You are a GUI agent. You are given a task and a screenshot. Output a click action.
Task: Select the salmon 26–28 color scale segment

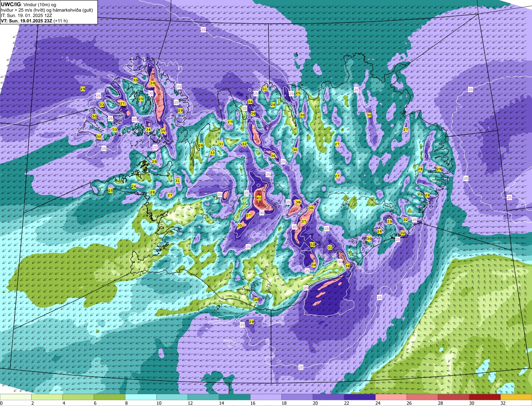pos(422,397)
